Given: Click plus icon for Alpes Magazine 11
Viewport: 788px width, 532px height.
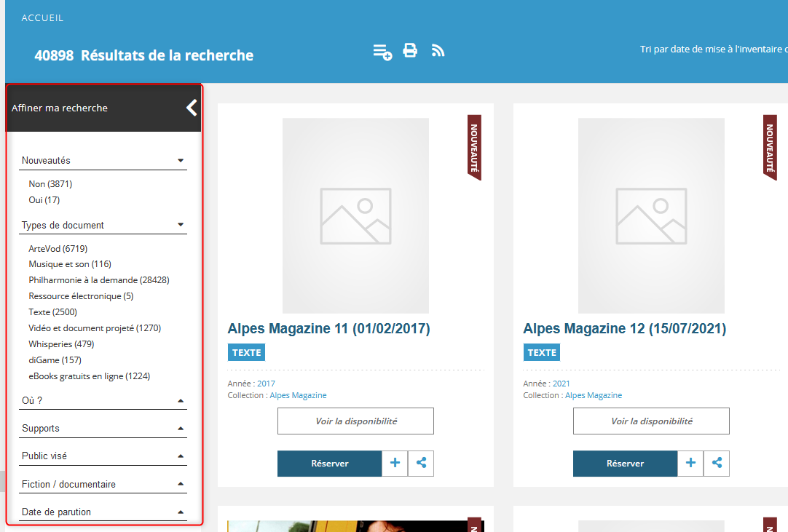Looking at the screenshot, I should pyautogui.click(x=395, y=463).
